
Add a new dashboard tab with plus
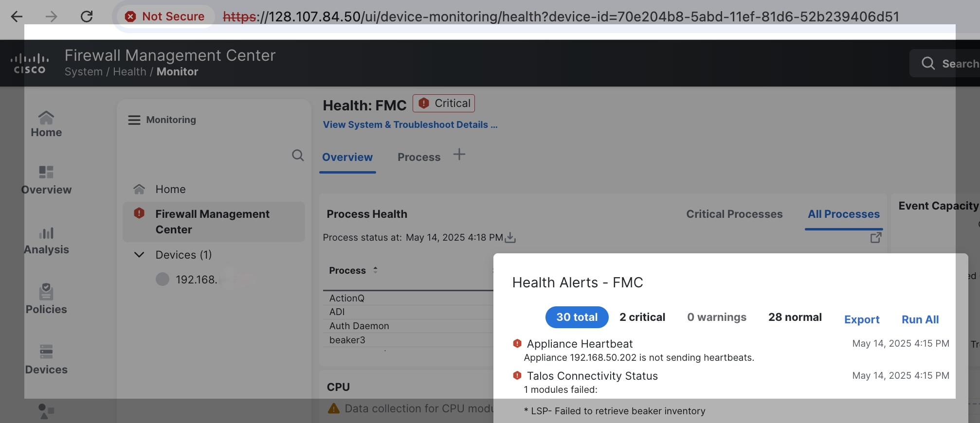pos(459,155)
